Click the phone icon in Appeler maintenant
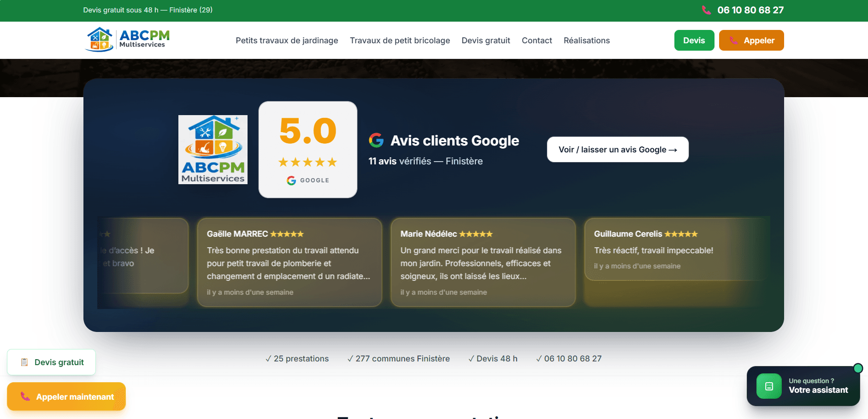 click(25, 396)
